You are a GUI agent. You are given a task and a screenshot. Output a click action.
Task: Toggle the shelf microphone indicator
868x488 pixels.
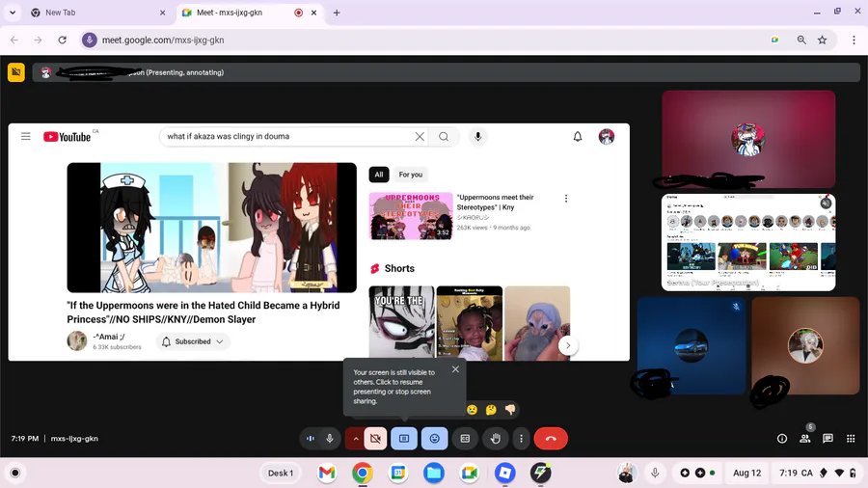[655, 474]
